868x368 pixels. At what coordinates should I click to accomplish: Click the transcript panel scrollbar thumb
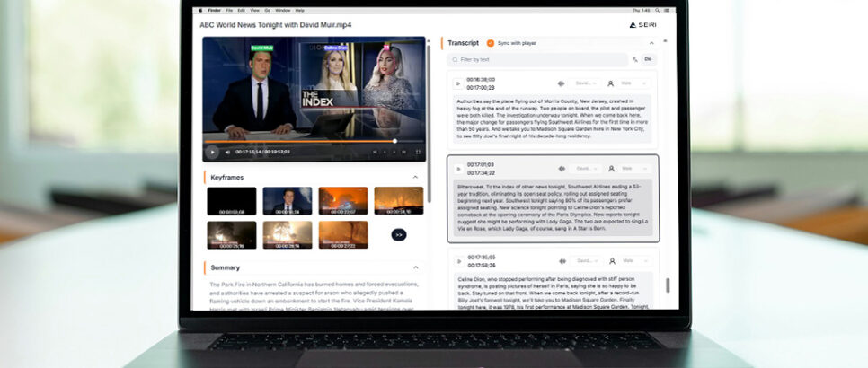click(x=668, y=285)
